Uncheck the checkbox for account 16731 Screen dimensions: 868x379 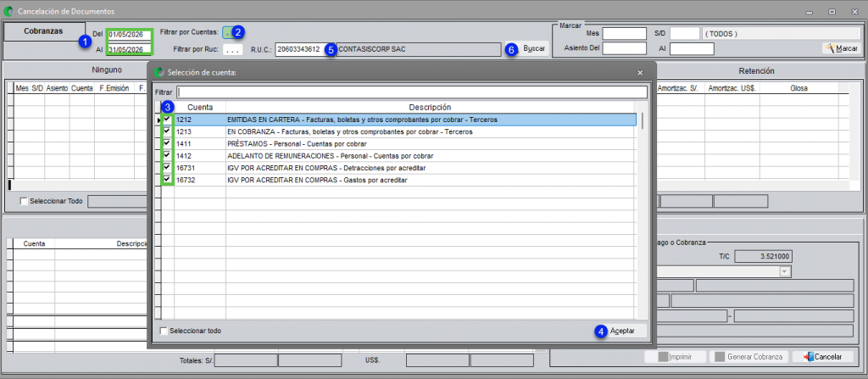(x=167, y=167)
